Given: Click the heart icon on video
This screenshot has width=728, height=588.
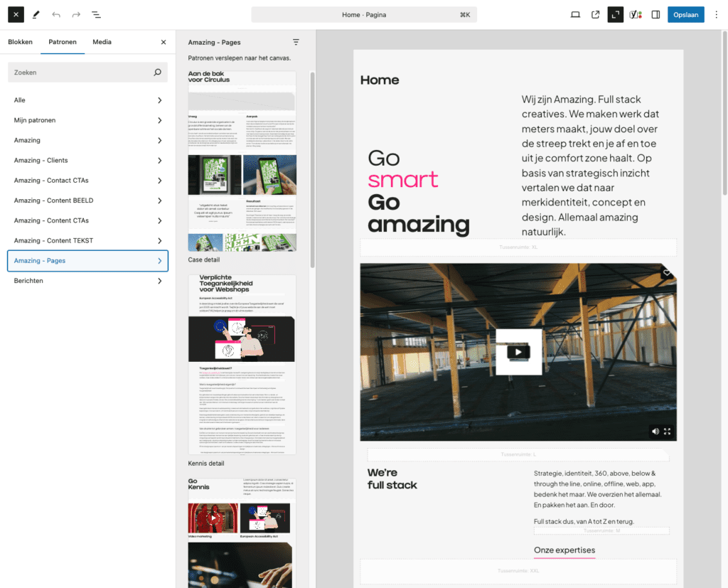Looking at the screenshot, I should 667,272.
